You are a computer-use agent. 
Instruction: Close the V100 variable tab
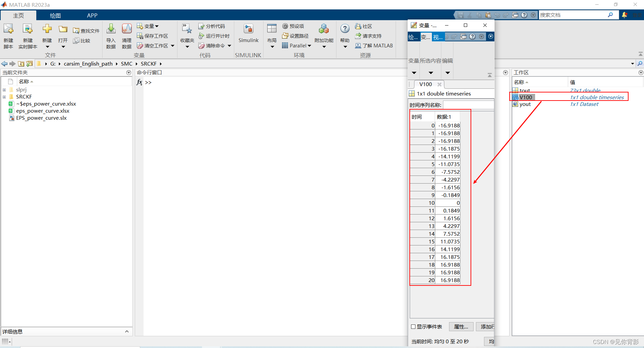click(x=439, y=84)
